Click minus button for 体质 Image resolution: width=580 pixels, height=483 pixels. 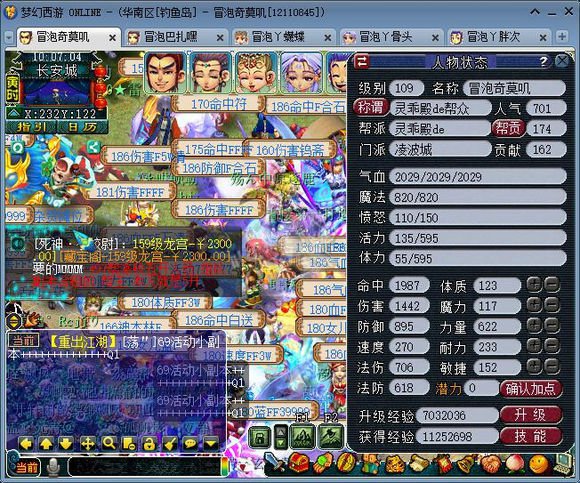[552, 285]
